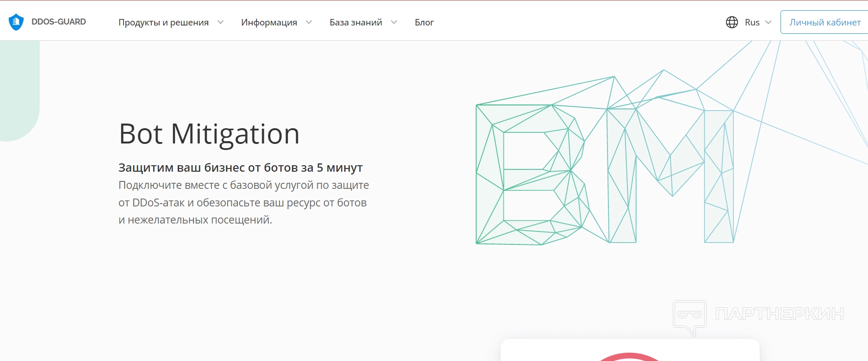This screenshot has width=868, height=361.
Task: Go to the Блог page
Action: 424,22
